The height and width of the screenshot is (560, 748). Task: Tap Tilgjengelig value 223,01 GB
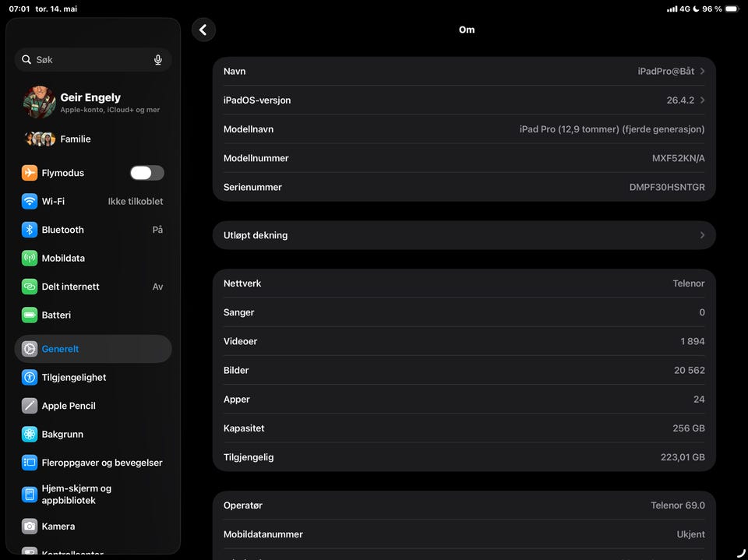click(x=683, y=457)
